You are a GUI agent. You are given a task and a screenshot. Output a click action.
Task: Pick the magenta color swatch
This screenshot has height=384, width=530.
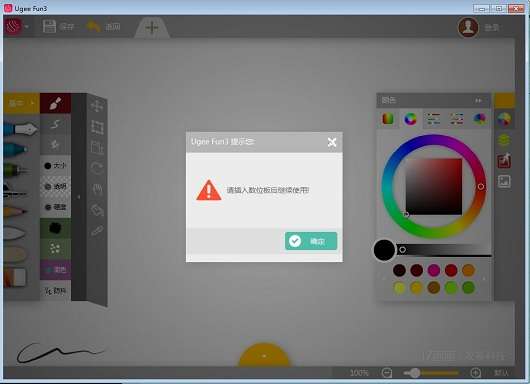tap(434, 270)
